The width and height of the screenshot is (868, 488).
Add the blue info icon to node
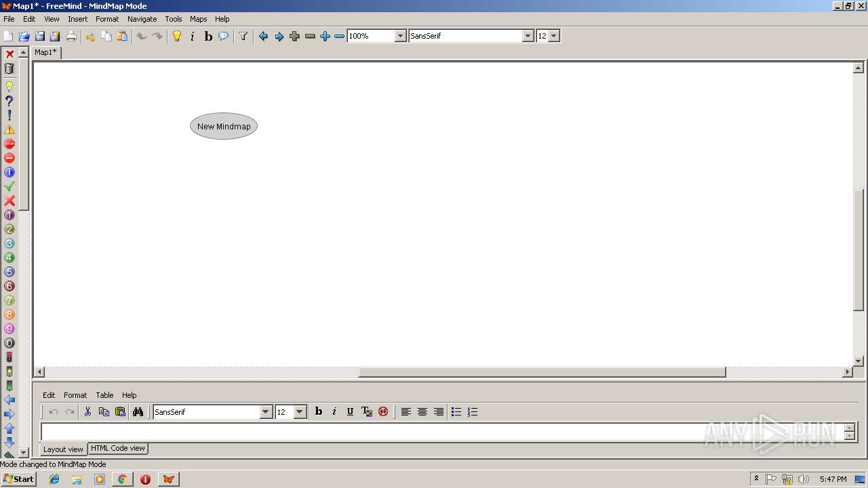[9, 172]
